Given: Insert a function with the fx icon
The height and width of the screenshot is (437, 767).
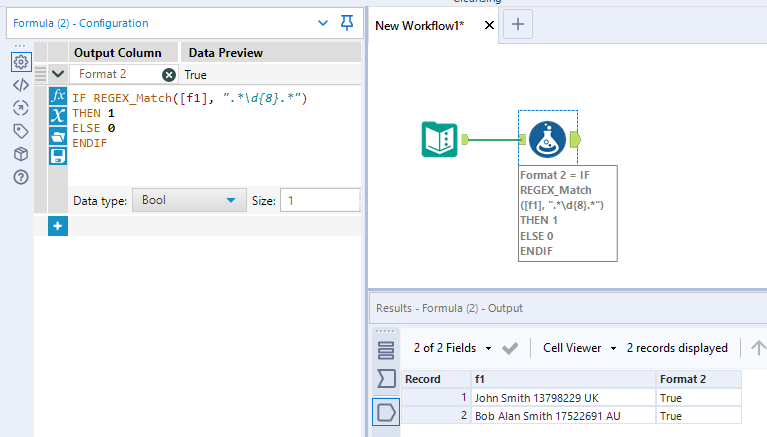Looking at the screenshot, I should [x=58, y=96].
